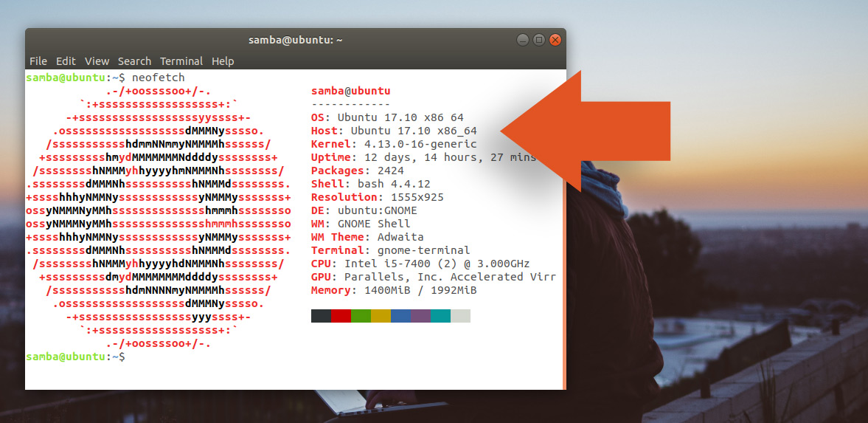
Task: Open the Edit menu
Action: click(x=66, y=61)
